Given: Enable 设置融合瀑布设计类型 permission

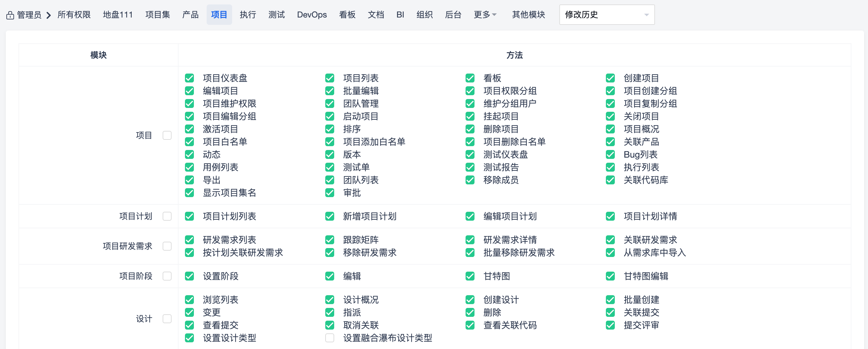Looking at the screenshot, I should click(x=329, y=338).
